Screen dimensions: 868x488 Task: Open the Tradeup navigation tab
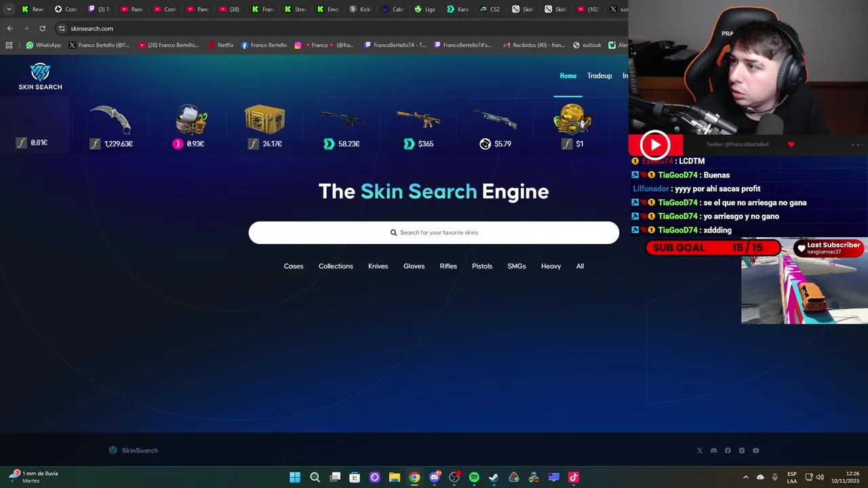coord(599,76)
